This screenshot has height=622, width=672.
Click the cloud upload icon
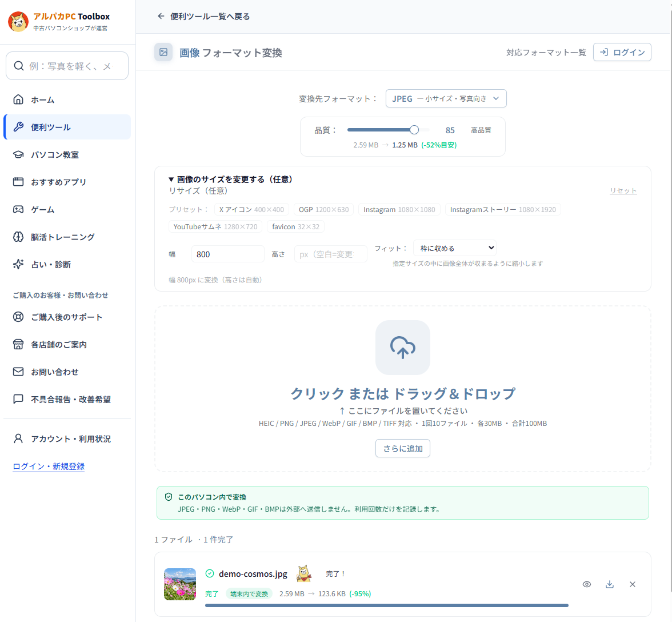pyautogui.click(x=403, y=347)
